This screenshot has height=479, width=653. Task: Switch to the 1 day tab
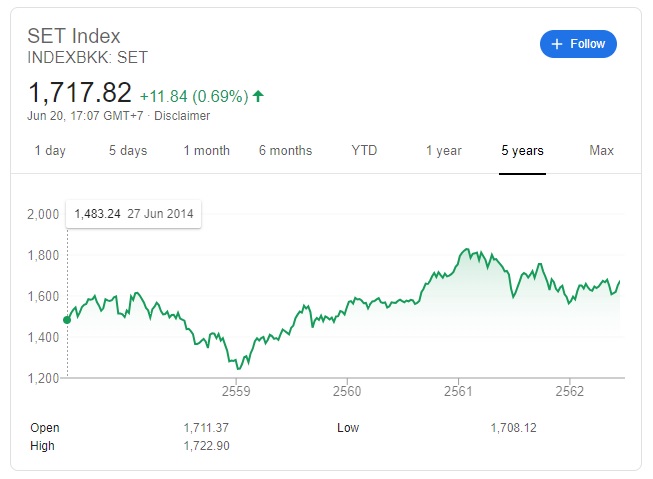coord(50,151)
